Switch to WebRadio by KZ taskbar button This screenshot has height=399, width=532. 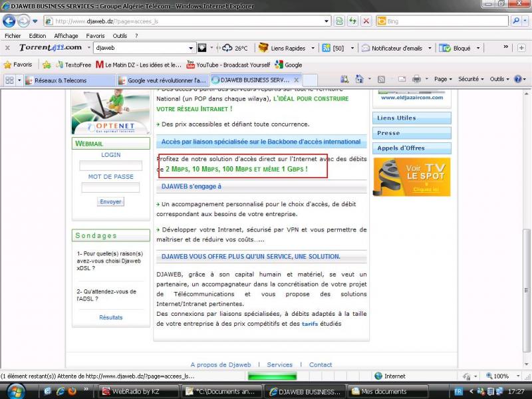(x=139, y=391)
